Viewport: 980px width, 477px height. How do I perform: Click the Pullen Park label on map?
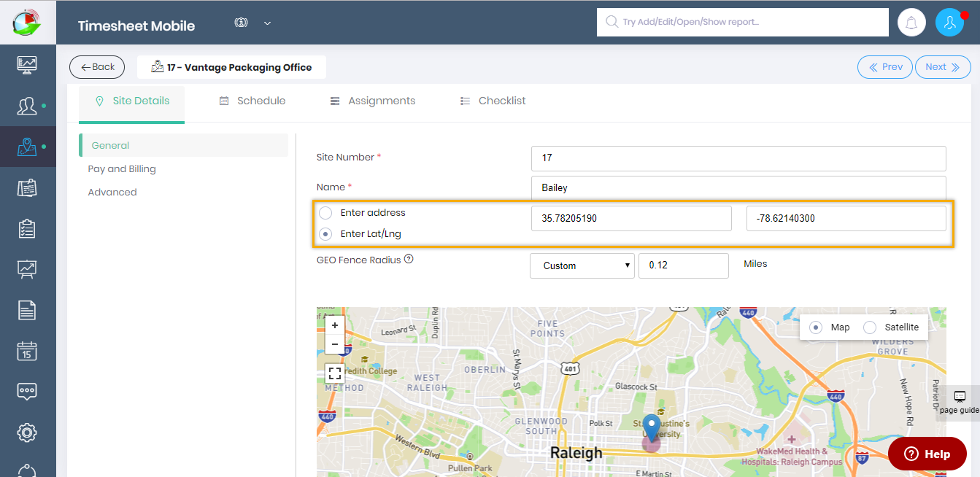click(470, 468)
